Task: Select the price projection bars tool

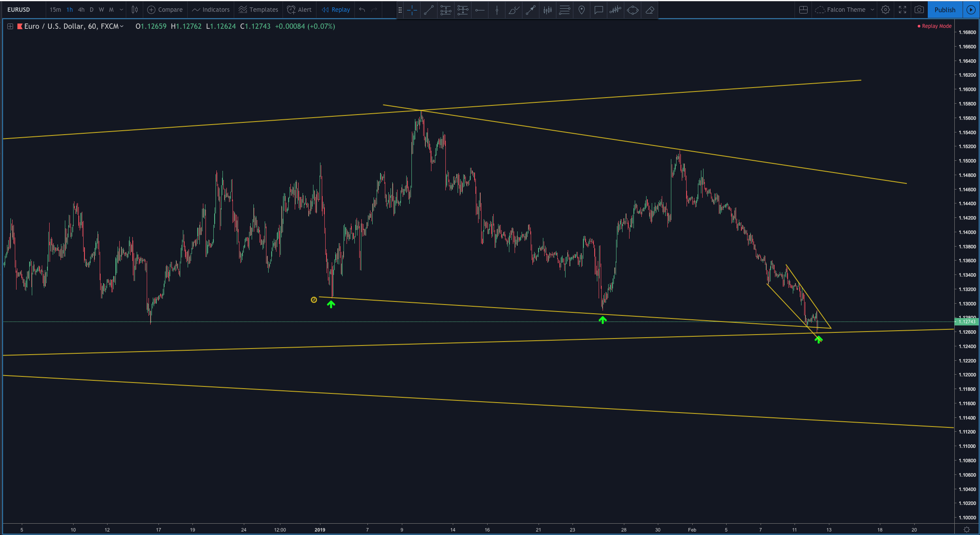Action: coord(616,10)
